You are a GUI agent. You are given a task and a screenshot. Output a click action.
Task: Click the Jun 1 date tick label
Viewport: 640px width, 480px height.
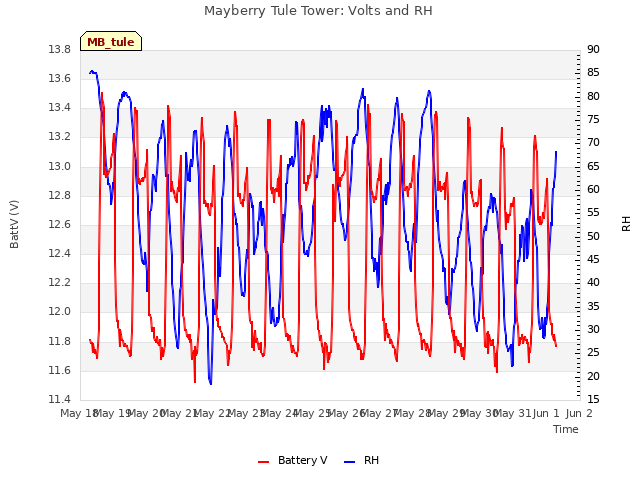coord(547,413)
